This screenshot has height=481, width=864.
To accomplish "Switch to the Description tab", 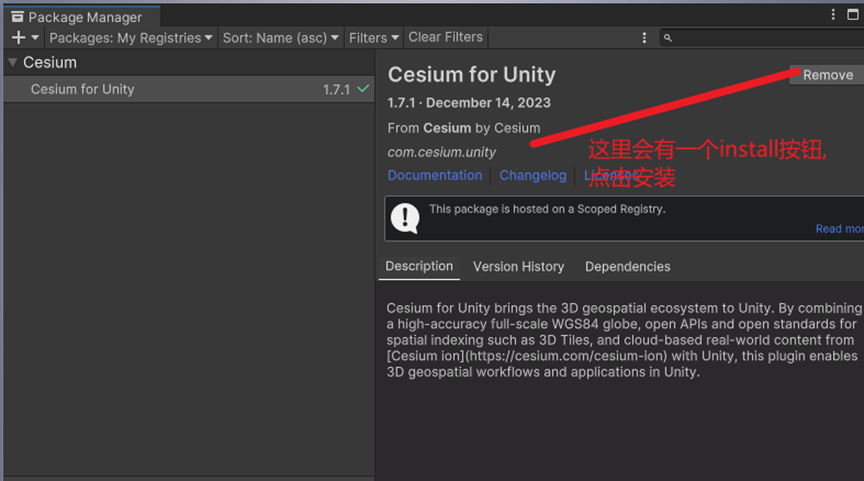I will (419, 267).
